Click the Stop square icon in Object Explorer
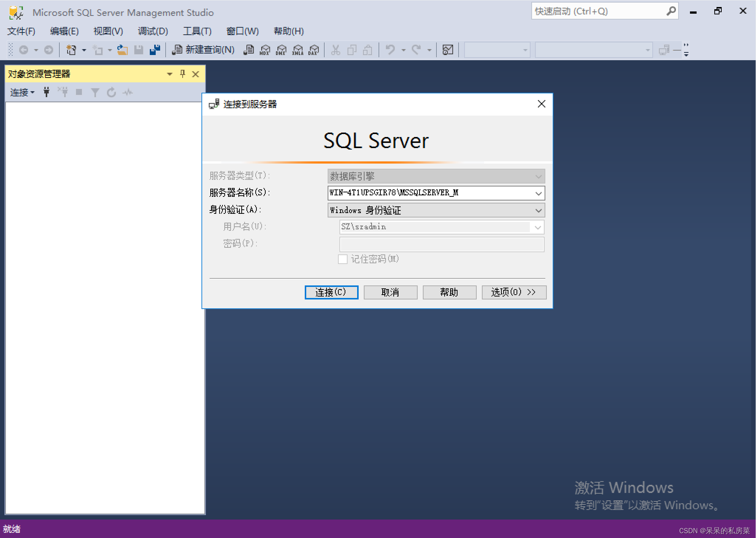Image resolution: width=756 pixels, height=538 pixels. [x=79, y=92]
